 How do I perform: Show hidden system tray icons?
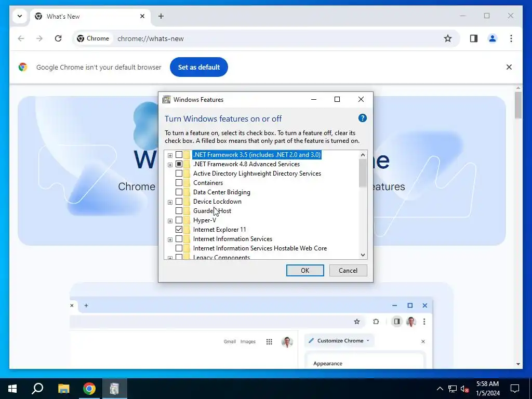pyautogui.click(x=440, y=389)
